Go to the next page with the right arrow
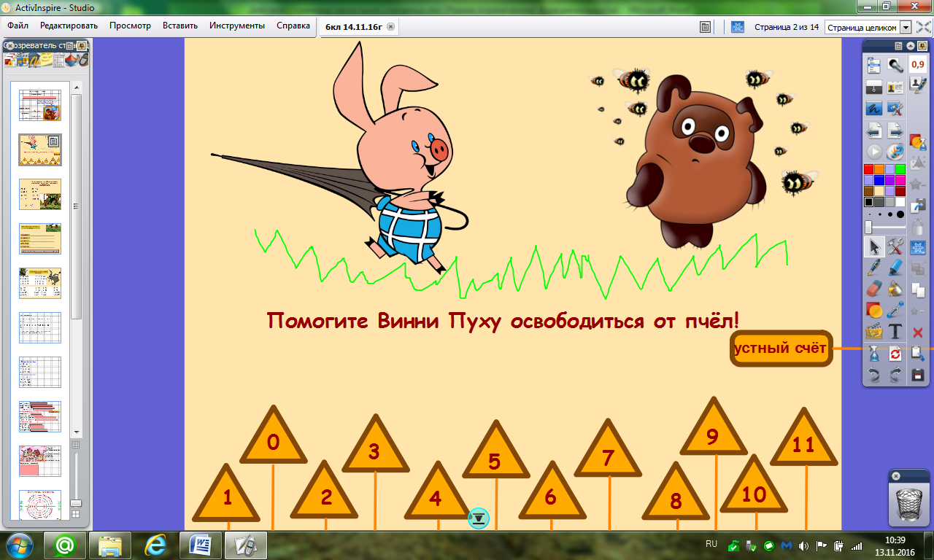The height and width of the screenshot is (560, 934). pyautogui.click(x=895, y=131)
